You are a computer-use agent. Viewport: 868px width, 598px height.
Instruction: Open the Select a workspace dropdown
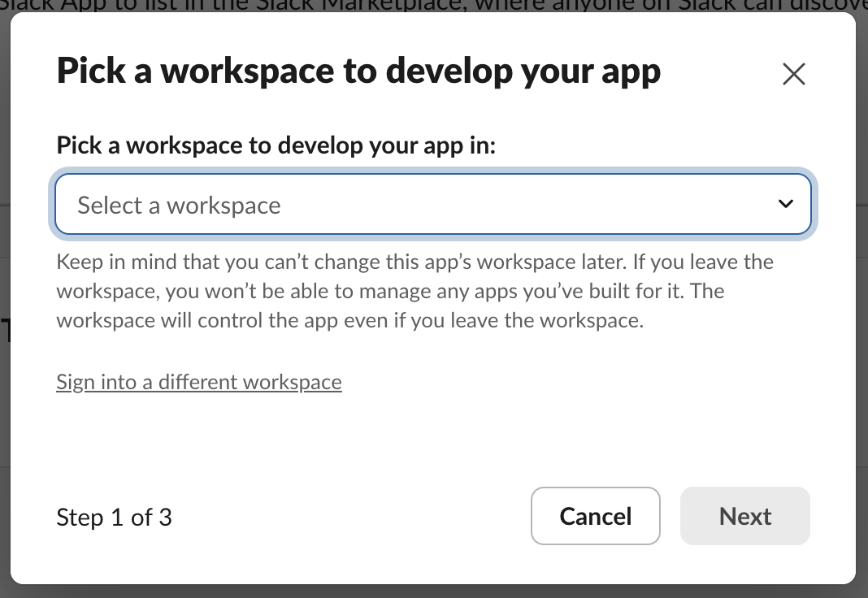tap(433, 204)
